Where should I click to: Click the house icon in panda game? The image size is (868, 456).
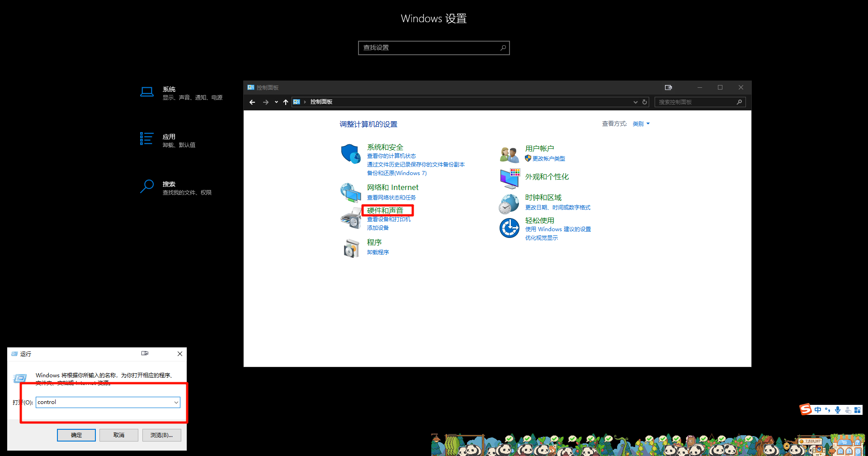[x=840, y=451]
